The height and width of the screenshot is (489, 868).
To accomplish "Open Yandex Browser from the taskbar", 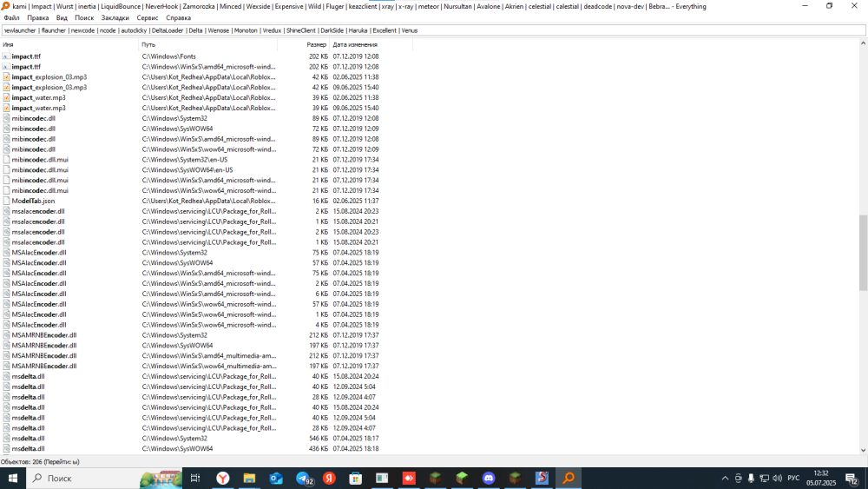I will click(222, 478).
